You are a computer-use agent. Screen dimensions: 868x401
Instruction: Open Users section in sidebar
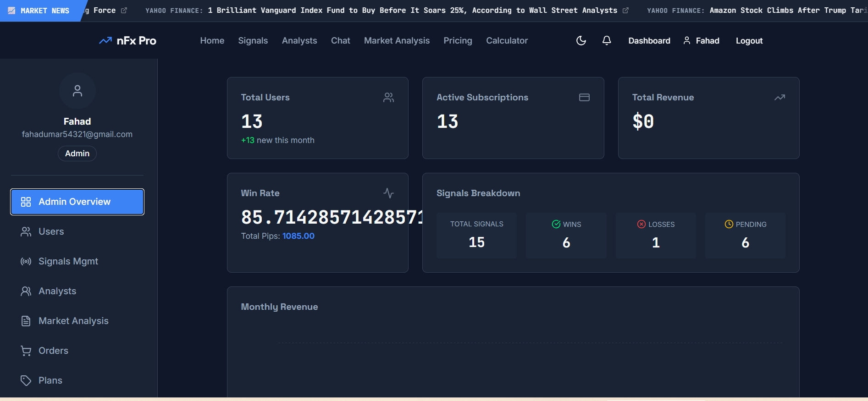(77, 231)
